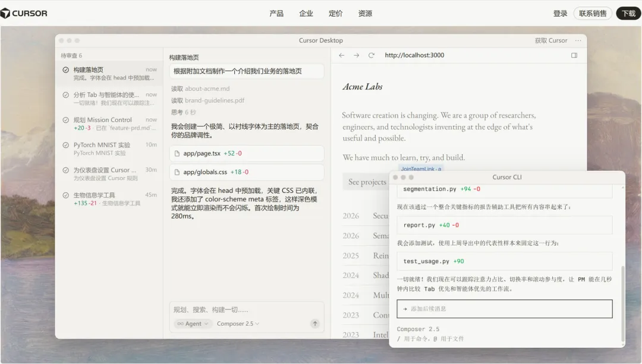The height and width of the screenshot is (364, 642).
Task: Click the Cursor CLI window scrollbar
Action: click(x=623, y=303)
